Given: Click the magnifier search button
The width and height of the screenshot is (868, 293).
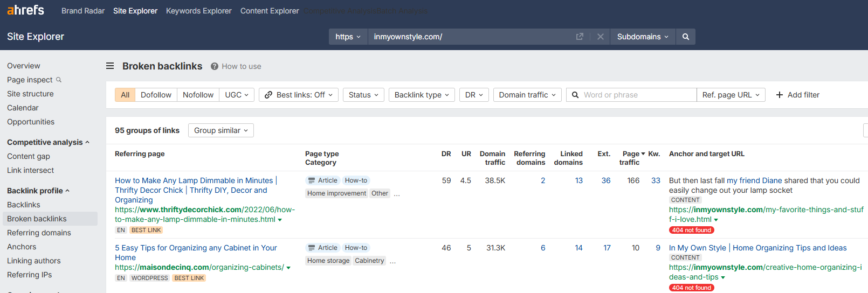Looking at the screenshot, I should click(x=686, y=37).
